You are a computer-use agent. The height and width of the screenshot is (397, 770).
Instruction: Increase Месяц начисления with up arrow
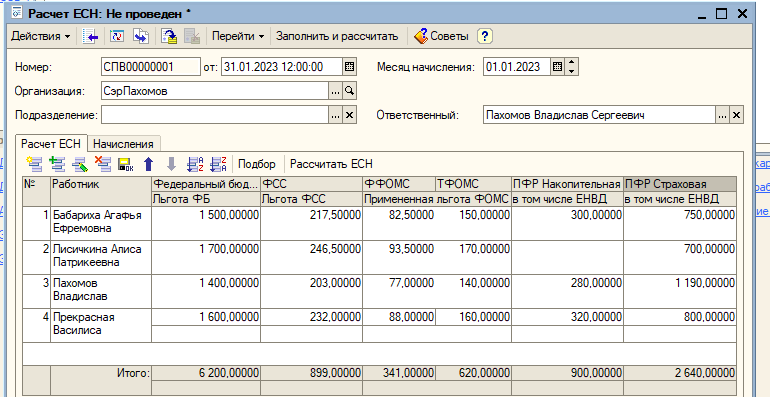coord(571,63)
